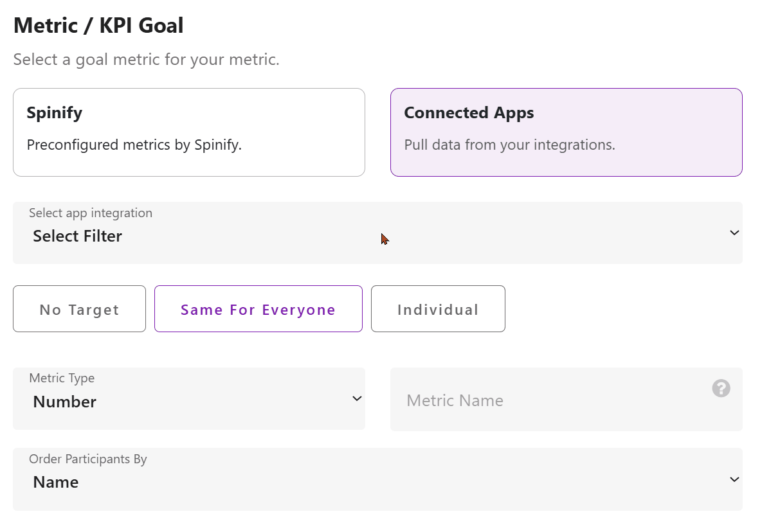The image size is (762, 532).
Task: Select the Same For Everyone option
Action: pyautogui.click(x=258, y=309)
